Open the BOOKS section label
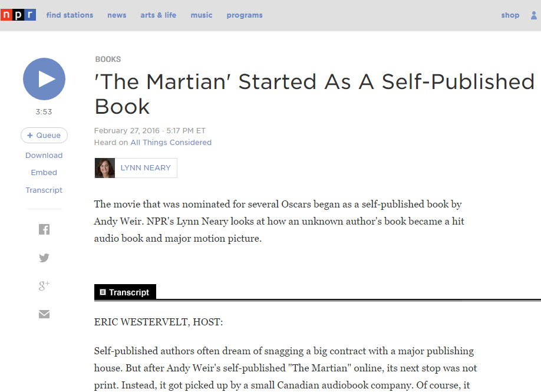 [108, 60]
